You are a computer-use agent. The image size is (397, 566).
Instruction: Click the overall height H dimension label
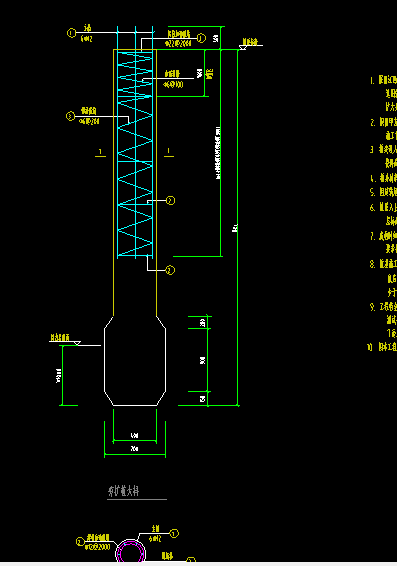pyautogui.click(x=235, y=228)
